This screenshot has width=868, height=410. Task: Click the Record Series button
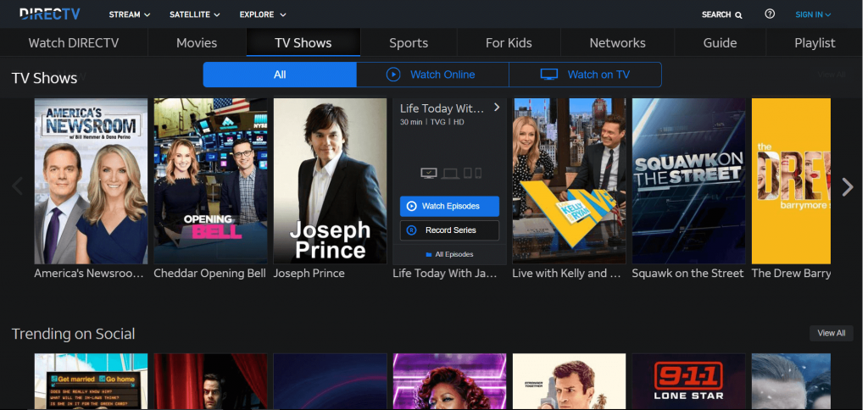pos(449,230)
